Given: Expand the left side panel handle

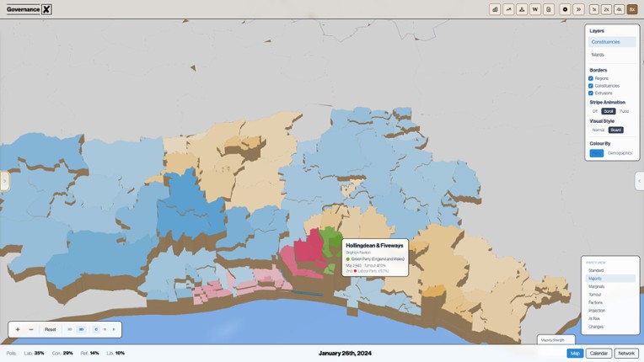Looking at the screenshot, I should click(4, 181).
